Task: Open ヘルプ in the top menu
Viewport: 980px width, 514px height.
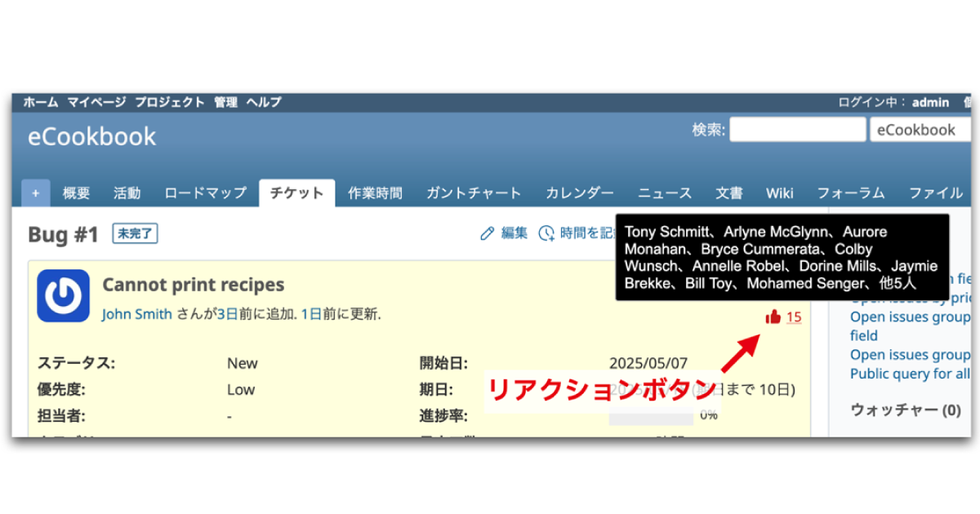Action: [x=264, y=102]
